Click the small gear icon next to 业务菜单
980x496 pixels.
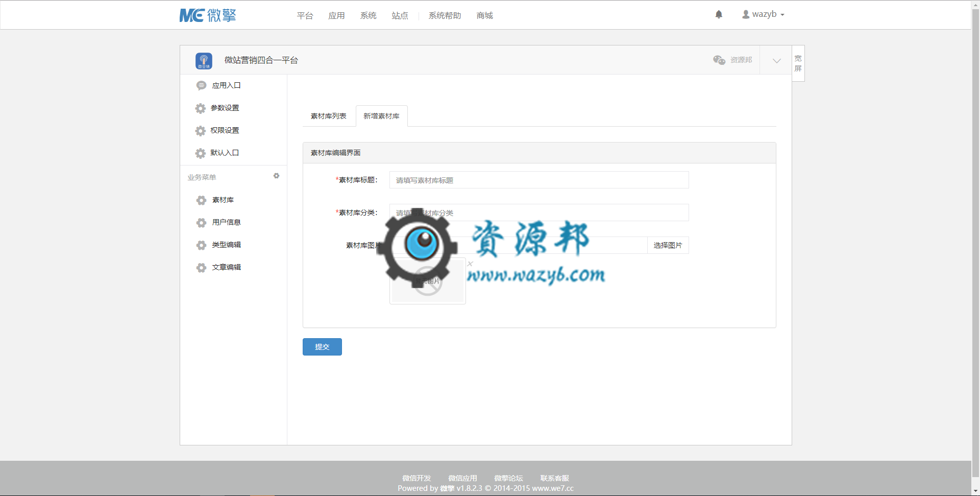pos(276,176)
